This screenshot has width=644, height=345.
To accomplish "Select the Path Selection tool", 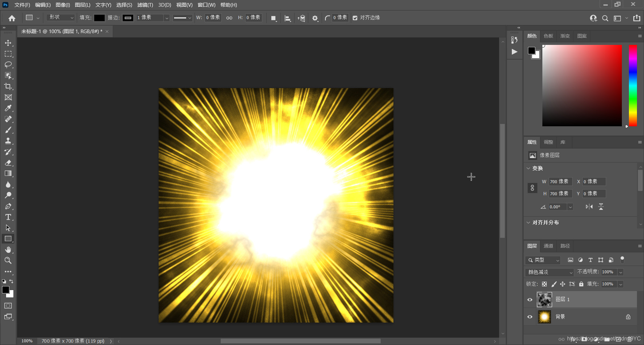I will 8,228.
